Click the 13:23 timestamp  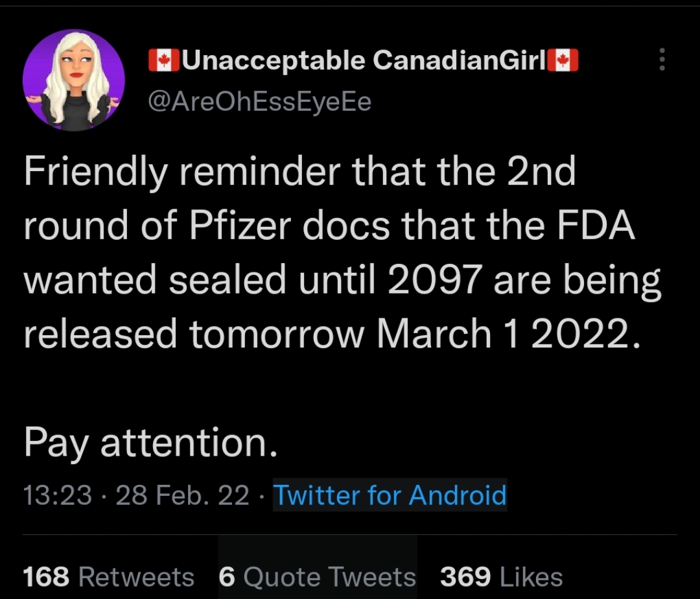point(58,496)
